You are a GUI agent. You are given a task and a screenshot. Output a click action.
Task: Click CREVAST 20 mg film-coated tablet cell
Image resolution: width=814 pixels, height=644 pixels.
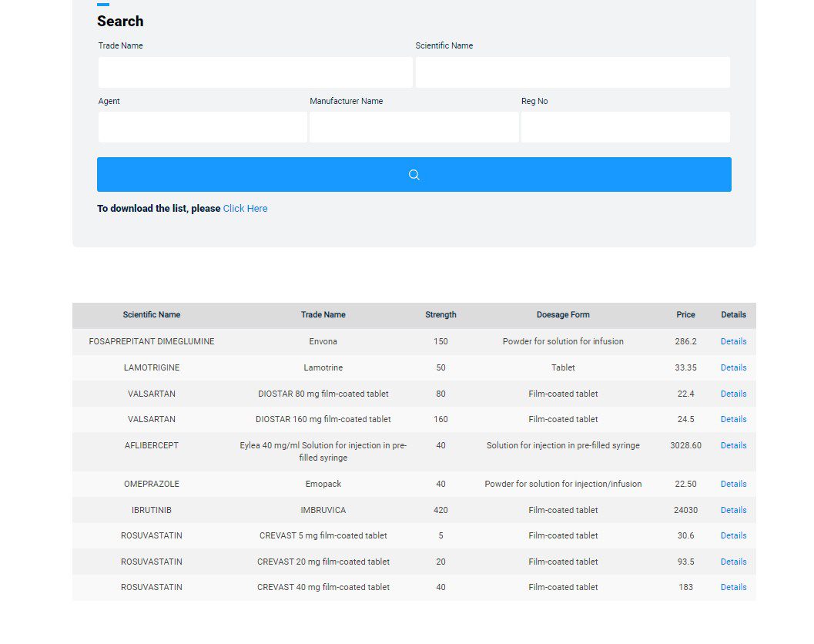(x=323, y=562)
